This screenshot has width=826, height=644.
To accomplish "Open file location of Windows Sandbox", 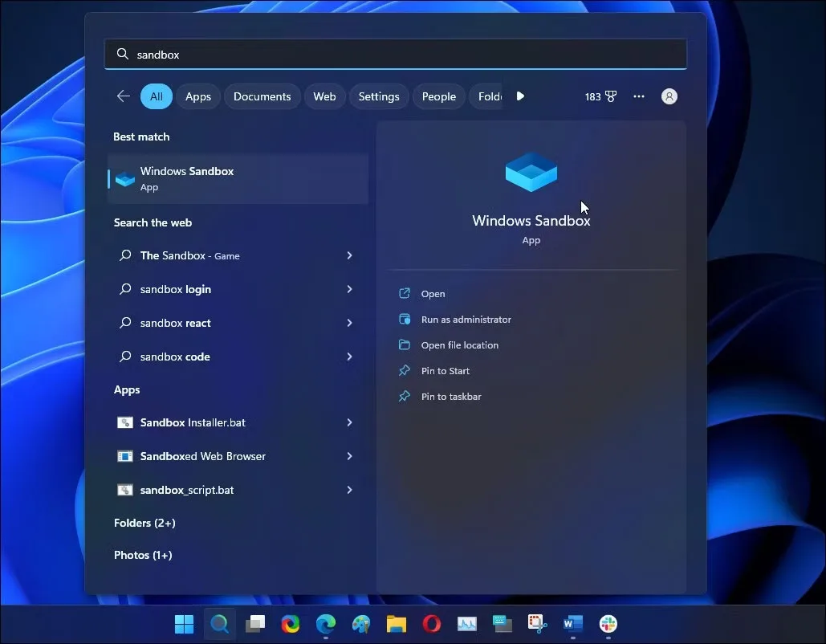I will (x=458, y=344).
